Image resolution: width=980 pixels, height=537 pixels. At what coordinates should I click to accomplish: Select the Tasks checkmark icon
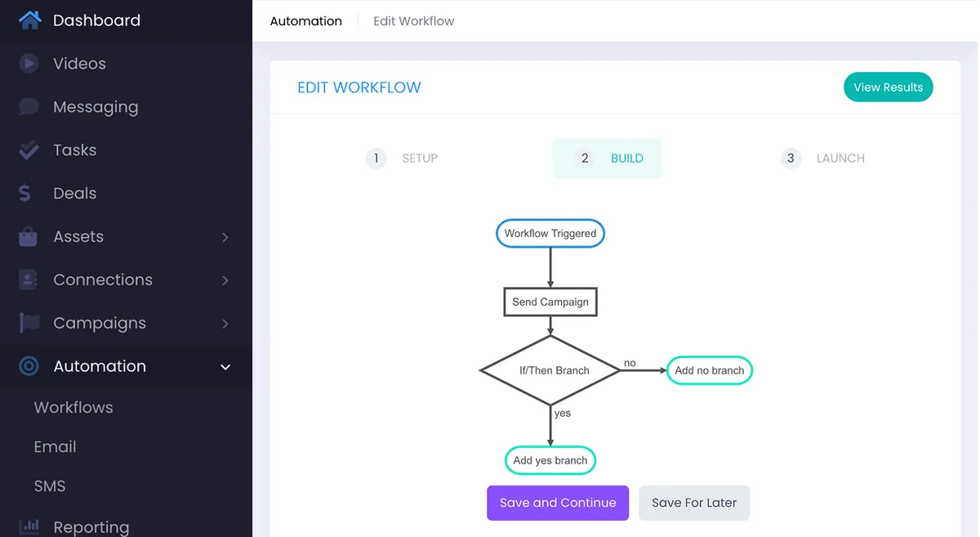[x=29, y=150]
